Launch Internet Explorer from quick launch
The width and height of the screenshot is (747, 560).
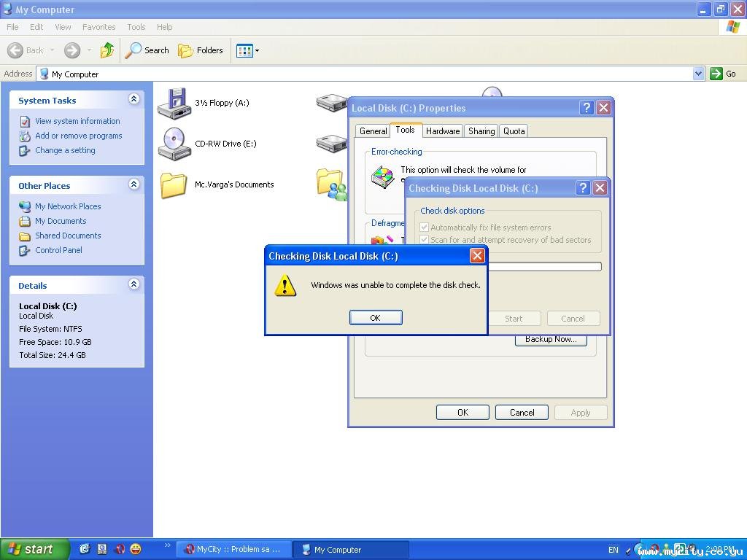tap(85, 549)
